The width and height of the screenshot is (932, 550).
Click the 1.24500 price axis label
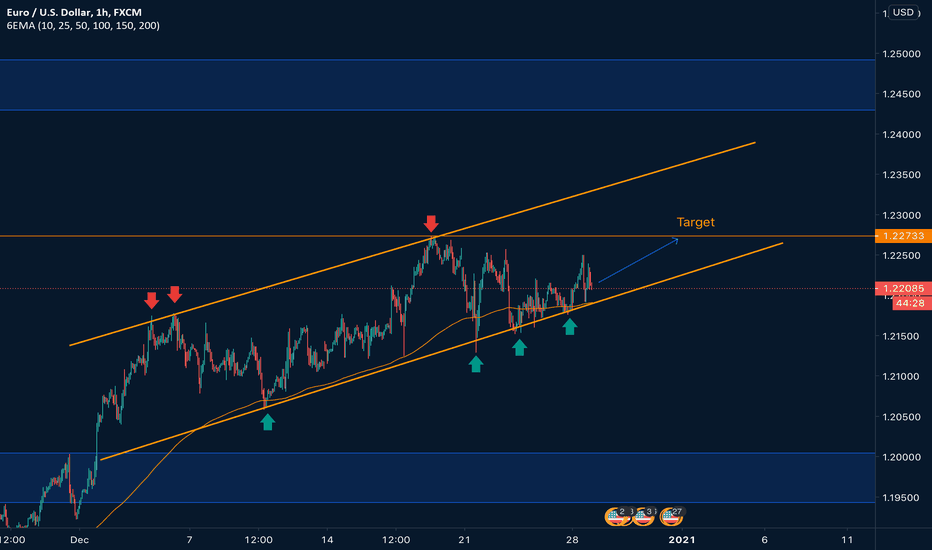click(x=901, y=94)
